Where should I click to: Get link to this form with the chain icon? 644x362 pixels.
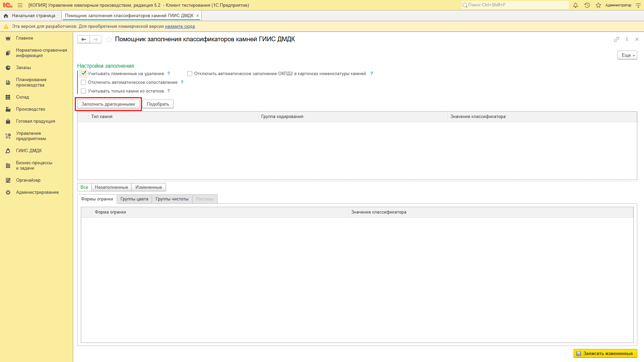(616, 39)
